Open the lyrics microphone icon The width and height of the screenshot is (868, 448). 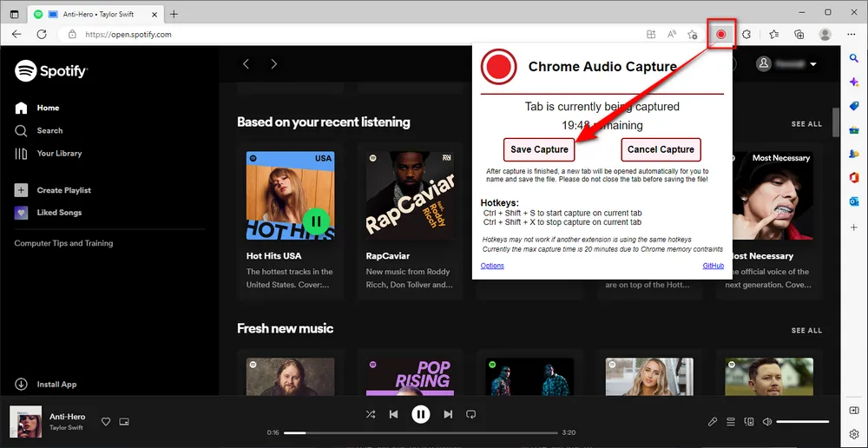[713, 422]
